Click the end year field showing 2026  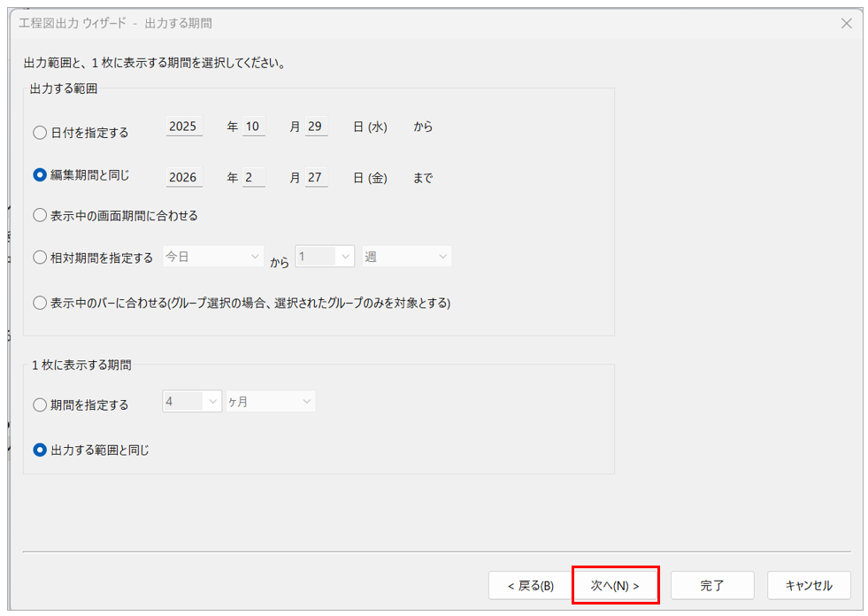coord(184,178)
